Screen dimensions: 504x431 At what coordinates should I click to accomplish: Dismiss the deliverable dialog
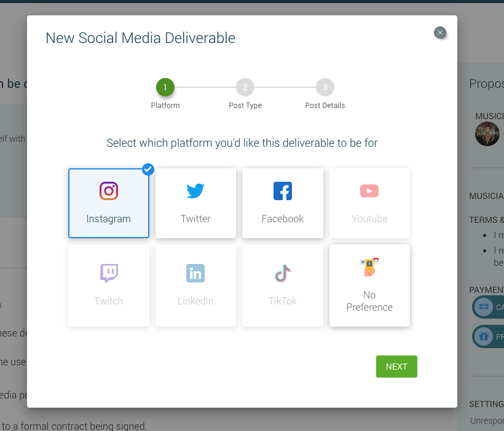(440, 33)
